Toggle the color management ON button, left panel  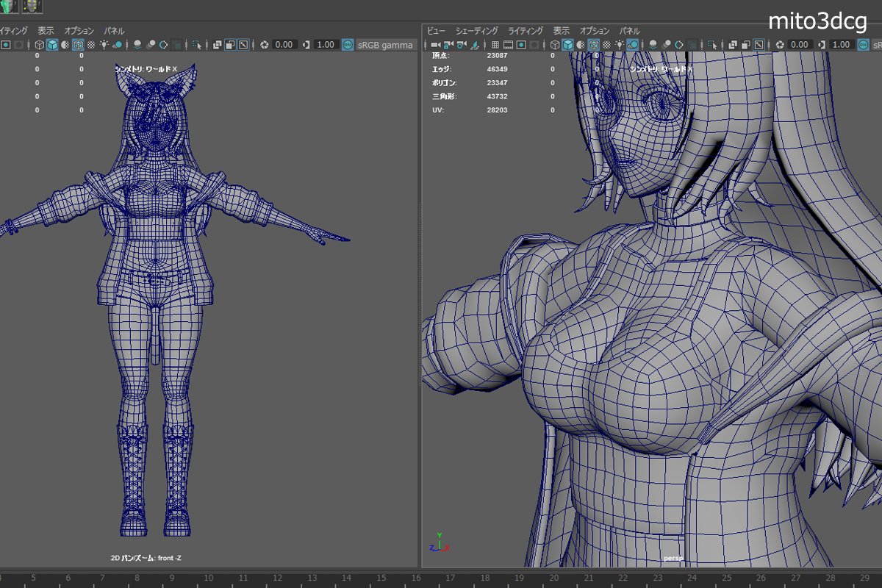[348, 45]
